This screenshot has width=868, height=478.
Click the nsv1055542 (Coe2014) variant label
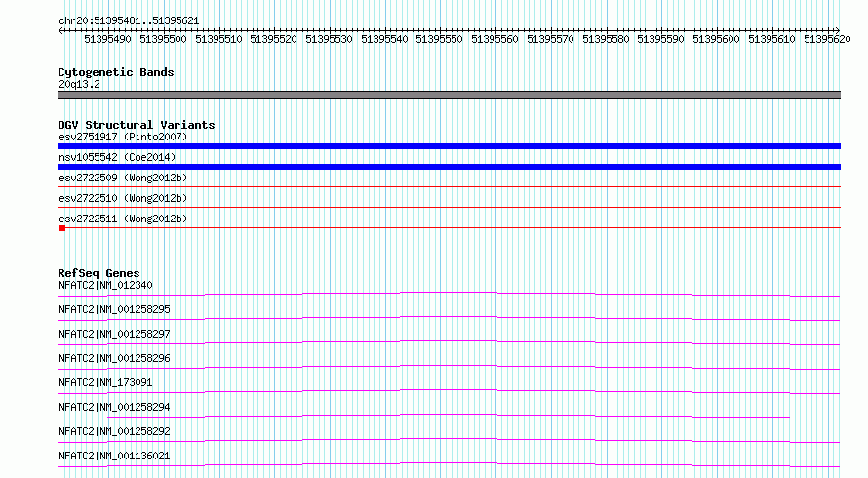coord(117,157)
